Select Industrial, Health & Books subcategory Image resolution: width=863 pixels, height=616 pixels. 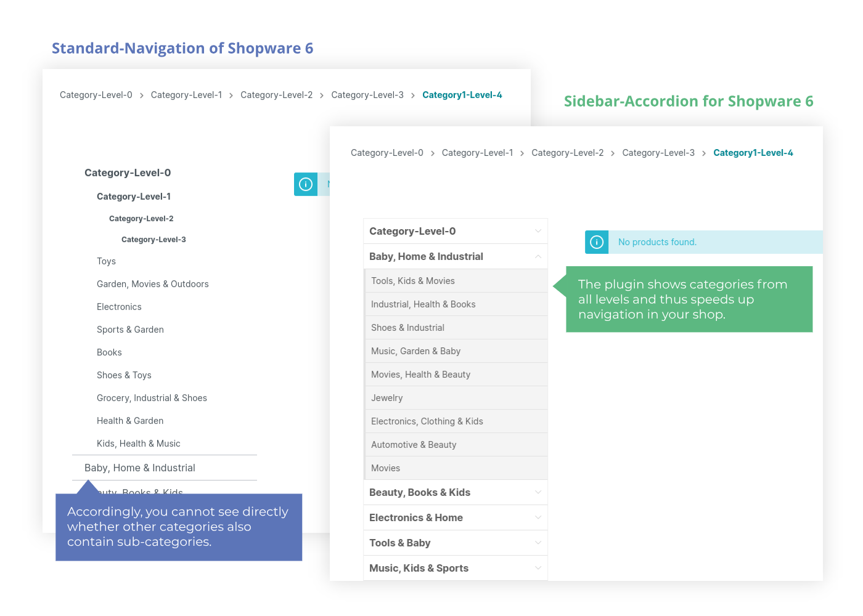point(456,304)
